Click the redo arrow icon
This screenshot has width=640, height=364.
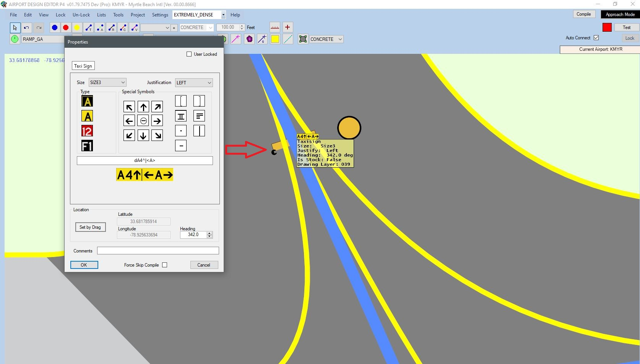tap(39, 28)
